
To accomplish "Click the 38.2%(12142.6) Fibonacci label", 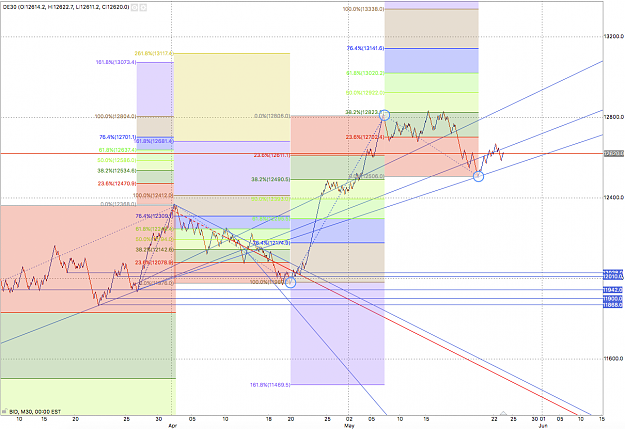I will (155, 249).
